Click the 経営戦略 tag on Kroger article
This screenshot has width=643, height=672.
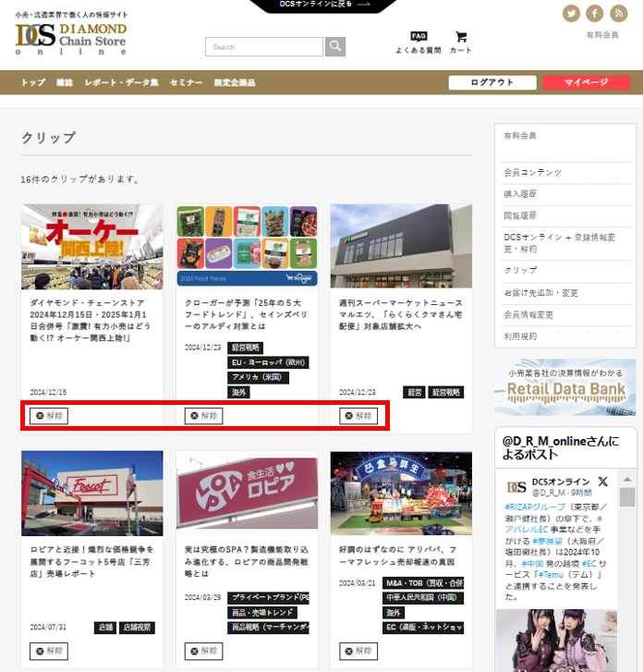pyautogui.click(x=245, y=348)
